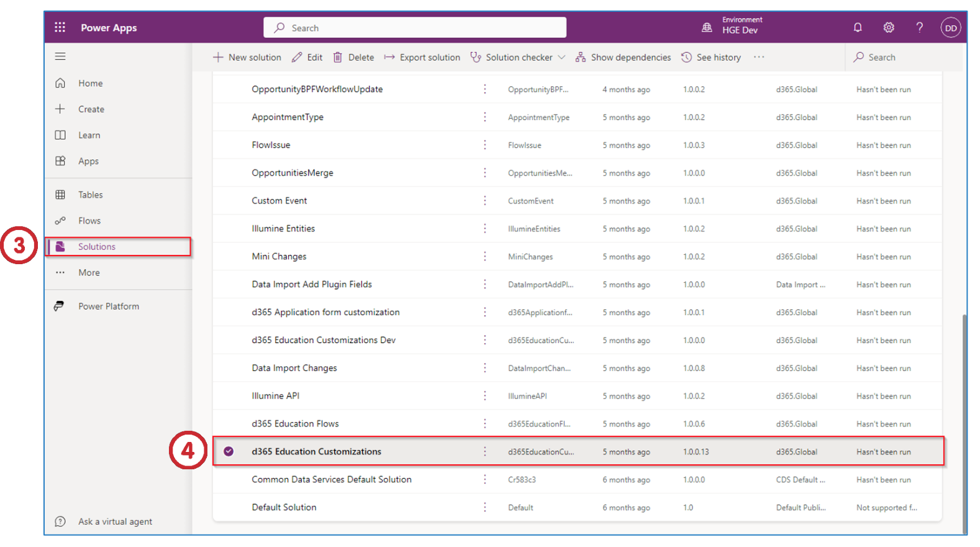Click the New solution button
The height and width of the screenshot is (547, 980).
pos(247,57)
